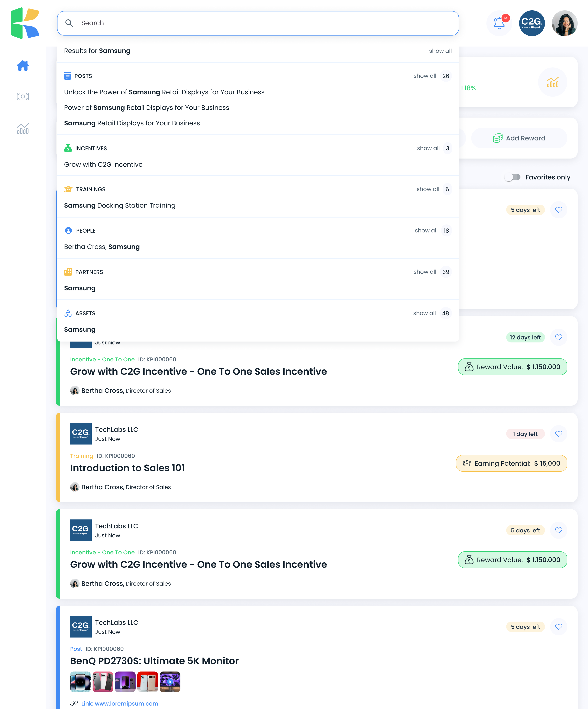The width and height of the screenshot is (588, 709).
Task: Click the magnifier icon in the search bar
Action: click(69, 23)
